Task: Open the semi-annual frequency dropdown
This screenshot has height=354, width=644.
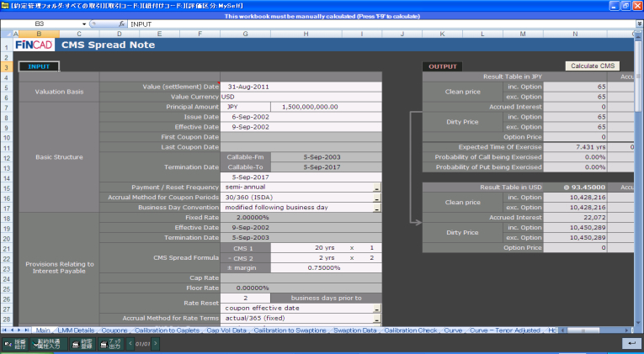Action: pos(376,188)
